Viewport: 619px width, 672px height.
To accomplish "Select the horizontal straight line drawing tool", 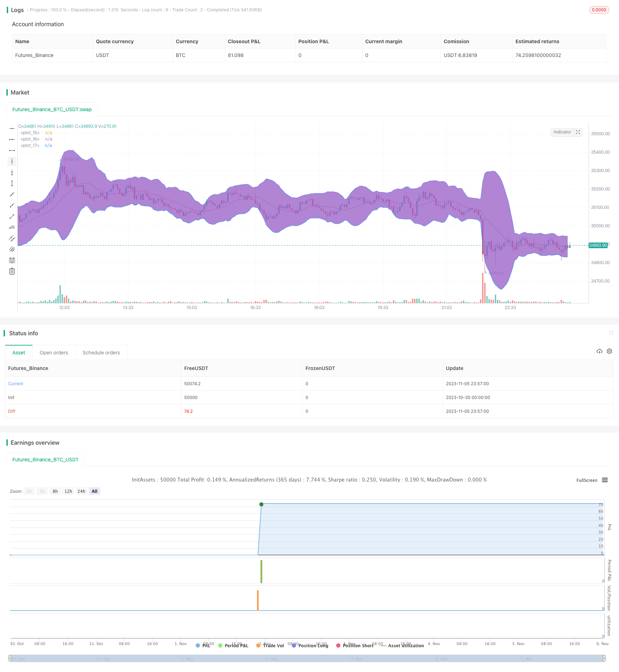I will click(x=12, y=129).
